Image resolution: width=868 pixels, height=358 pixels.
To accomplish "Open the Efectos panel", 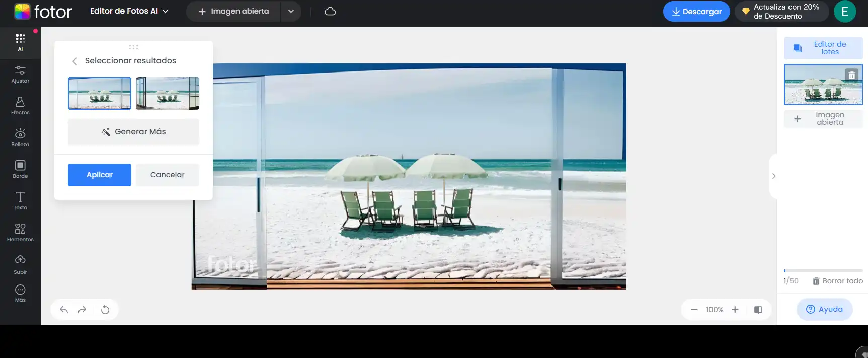I will click(x=20, y=106).
